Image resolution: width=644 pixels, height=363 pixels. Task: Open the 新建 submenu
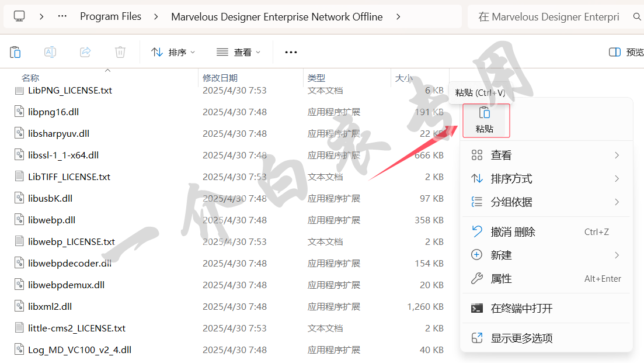[x=546, y=255]
